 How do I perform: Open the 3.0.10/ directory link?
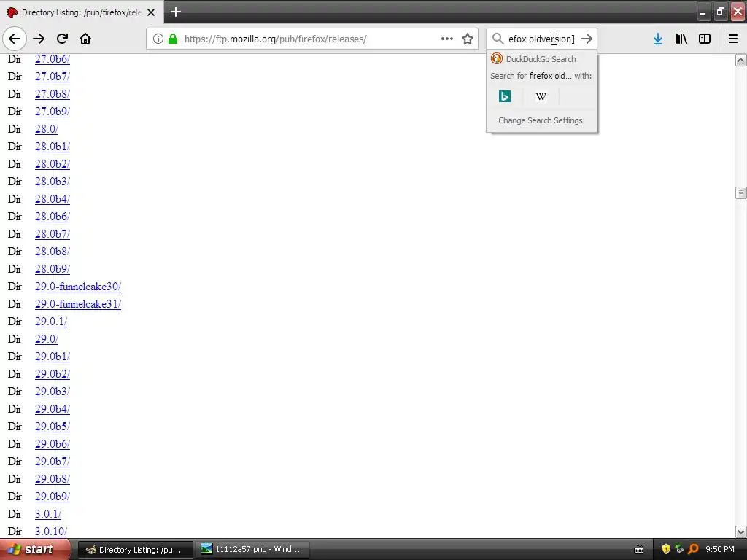point(51,532)
